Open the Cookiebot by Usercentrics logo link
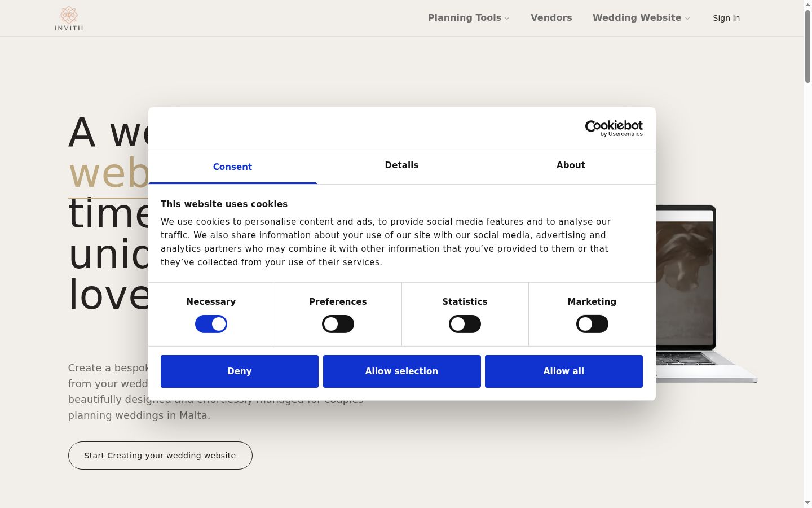 tap(614, 128)
